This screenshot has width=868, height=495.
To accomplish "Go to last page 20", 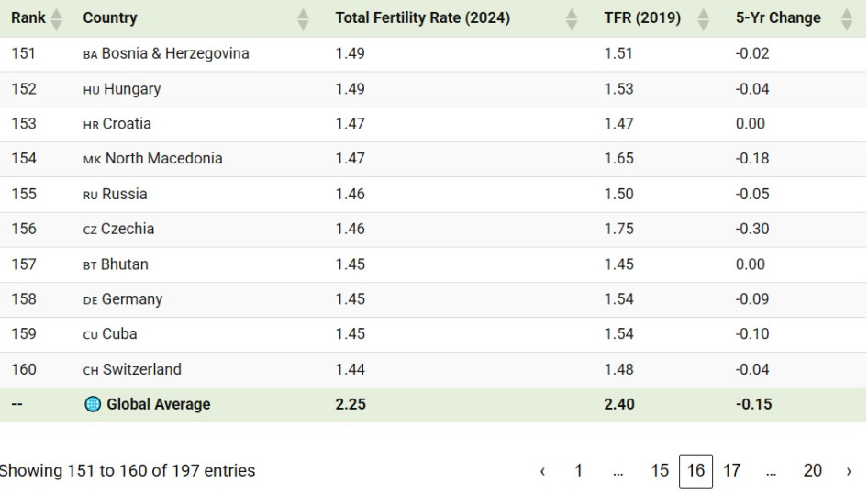I will tap(812, 471).
